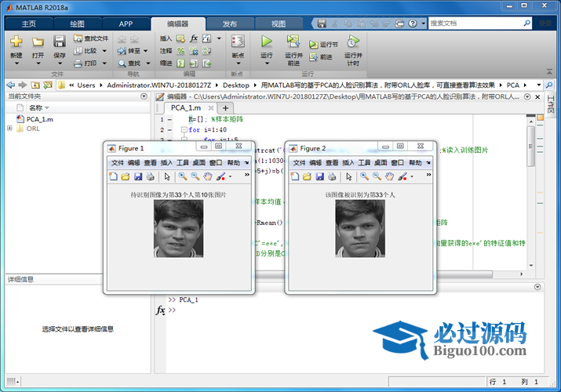This screenshot has height=392, width=561.
Task: Open the address bar history dropdown
Action: [538, 85]
